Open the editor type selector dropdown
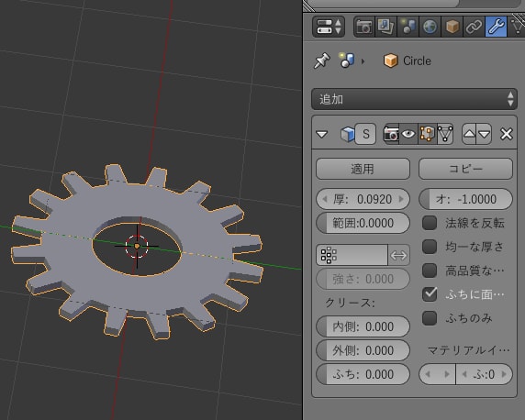525x420 pixels. [x=329, y=27]
